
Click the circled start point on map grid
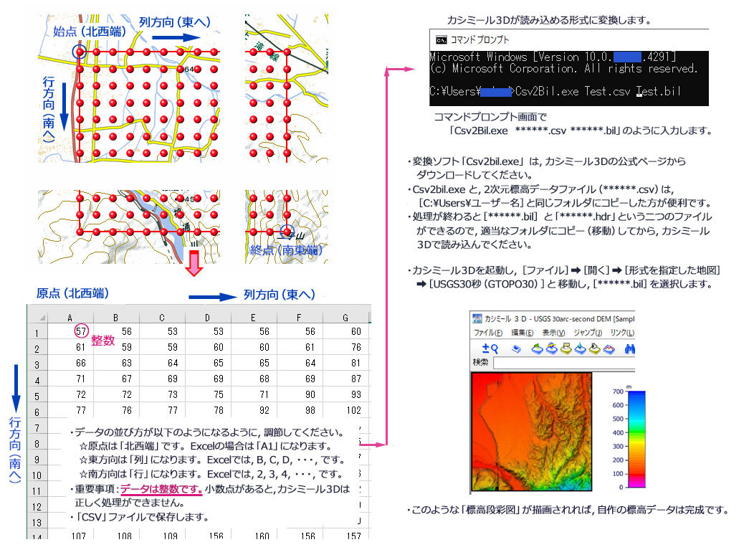click(x=80, y=52)
